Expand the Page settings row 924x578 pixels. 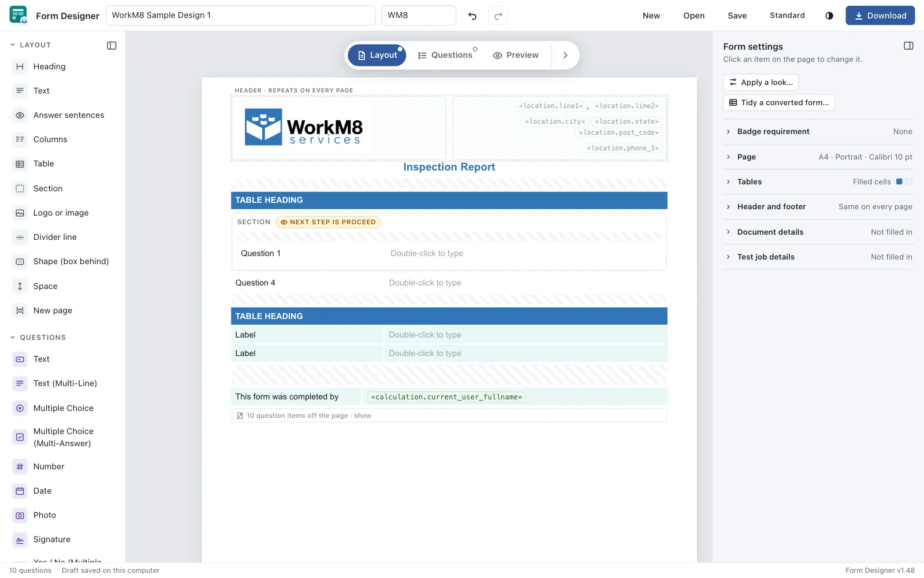818,157
